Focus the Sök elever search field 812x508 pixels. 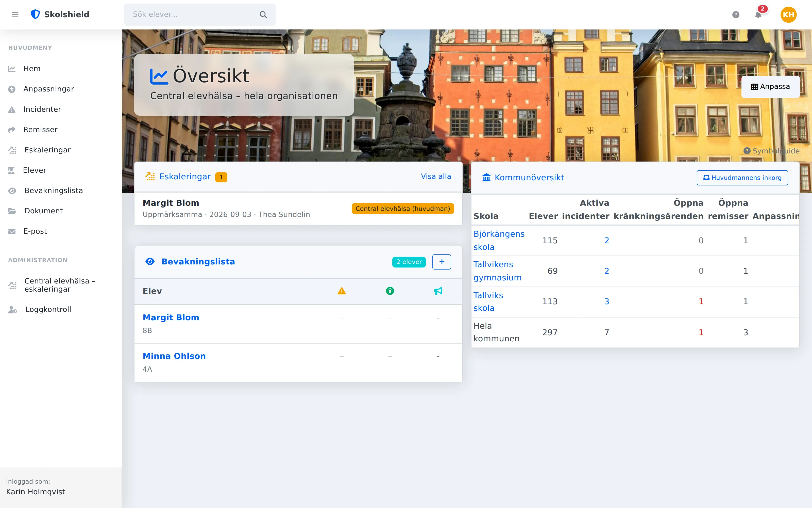[x=200, y=14]
